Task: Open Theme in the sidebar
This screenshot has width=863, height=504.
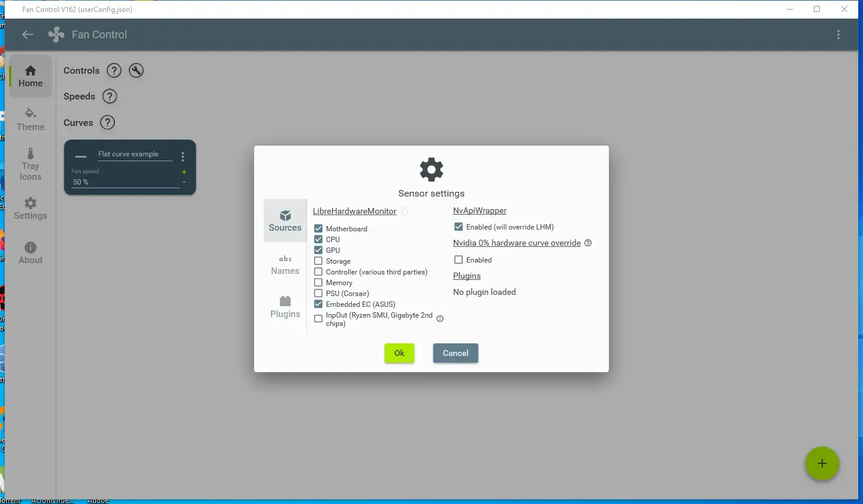Action: tap(31, 120)
